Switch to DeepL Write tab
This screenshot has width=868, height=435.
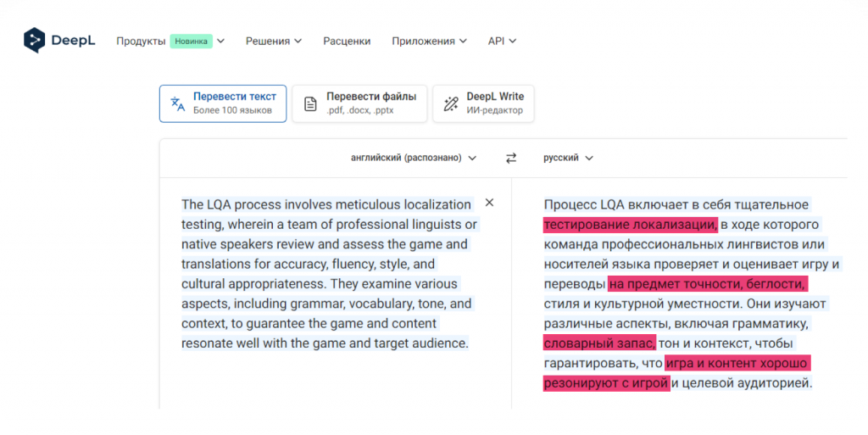click(x=483, y=103)
